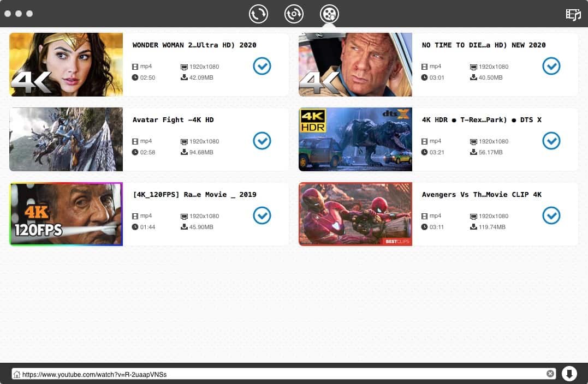Click the film format icon on T-Rex Park card
This screenshot has height=384, width=588.
[x=424, y=141]
